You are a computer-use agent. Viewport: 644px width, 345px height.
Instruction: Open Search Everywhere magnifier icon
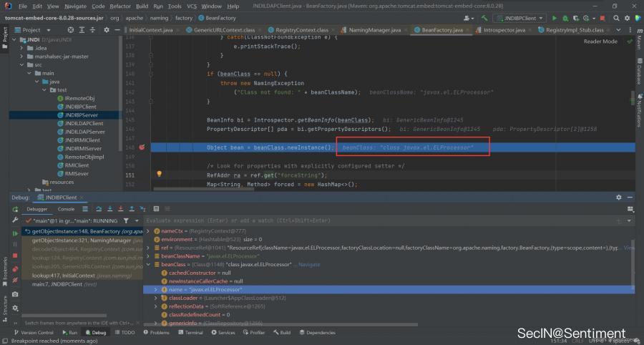(x=615, y=17)
